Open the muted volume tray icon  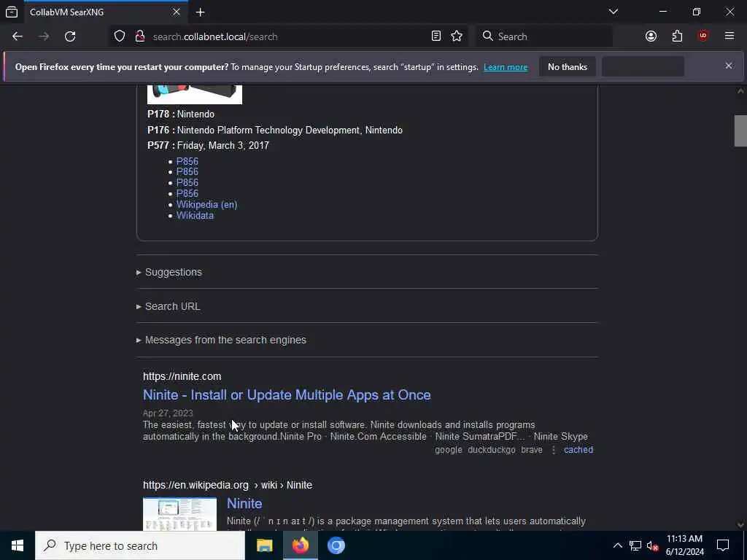[653, 545]
